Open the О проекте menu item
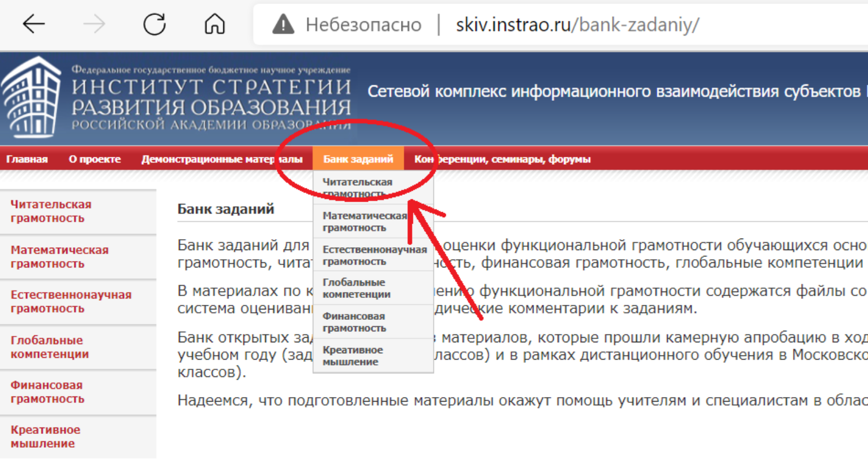The height and width of the screenshot is (461, 868). click(95, 159)
